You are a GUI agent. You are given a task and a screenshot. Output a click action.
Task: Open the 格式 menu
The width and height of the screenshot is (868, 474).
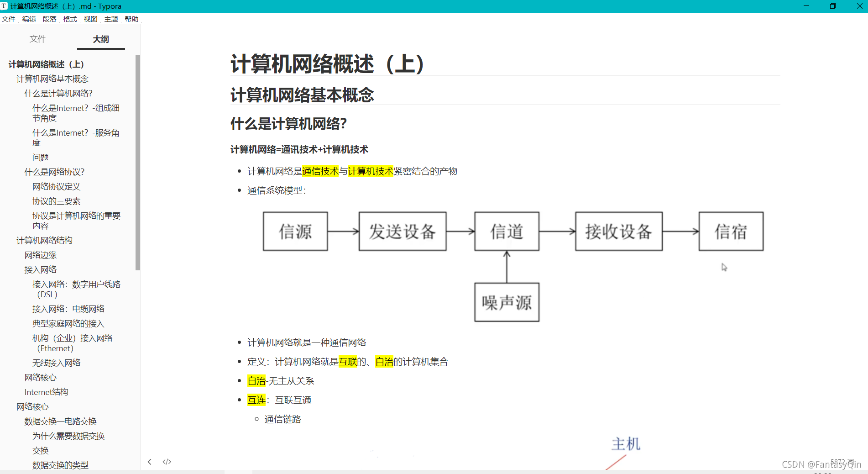[70, 19]
